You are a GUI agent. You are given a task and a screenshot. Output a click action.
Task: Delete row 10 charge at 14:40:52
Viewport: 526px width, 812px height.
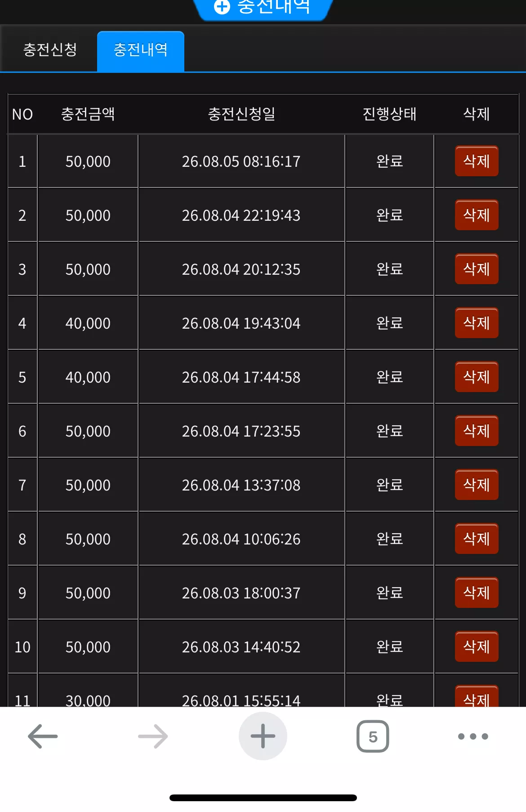tap(477, 647)
